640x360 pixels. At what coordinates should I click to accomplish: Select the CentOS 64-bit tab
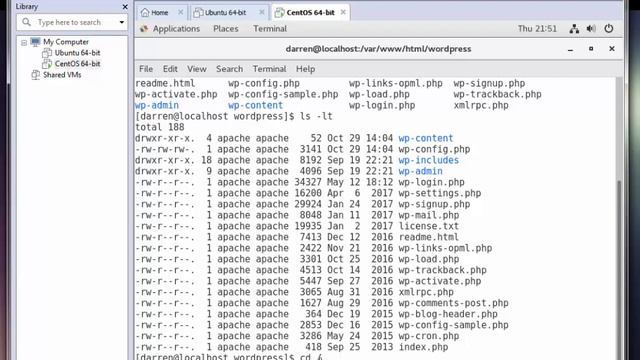pyautogui.click(x=311, y=12)
